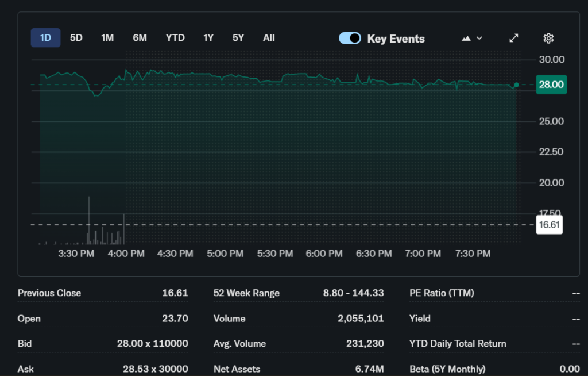Select the 1M chart range
Screen dimensions: 588x376
[x=107, y=38]
